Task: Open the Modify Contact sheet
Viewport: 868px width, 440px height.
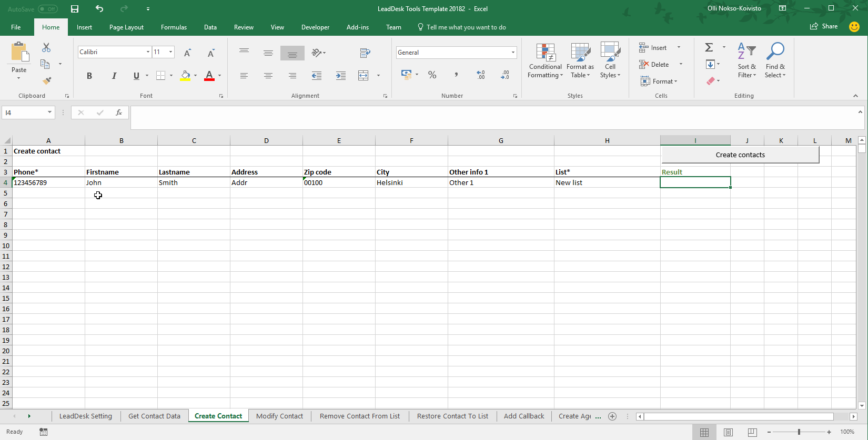Action: pyautogui.click(x=279, y=416)
